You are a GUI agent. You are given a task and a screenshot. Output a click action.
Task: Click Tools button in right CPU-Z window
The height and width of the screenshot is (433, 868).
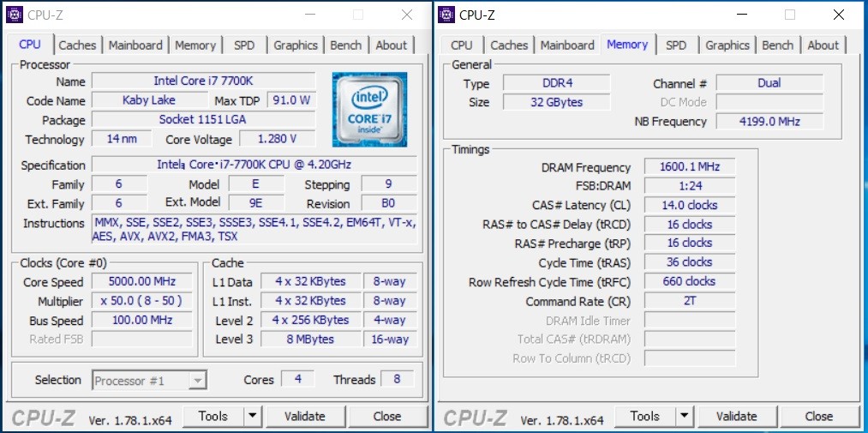[x=645, y=416]
